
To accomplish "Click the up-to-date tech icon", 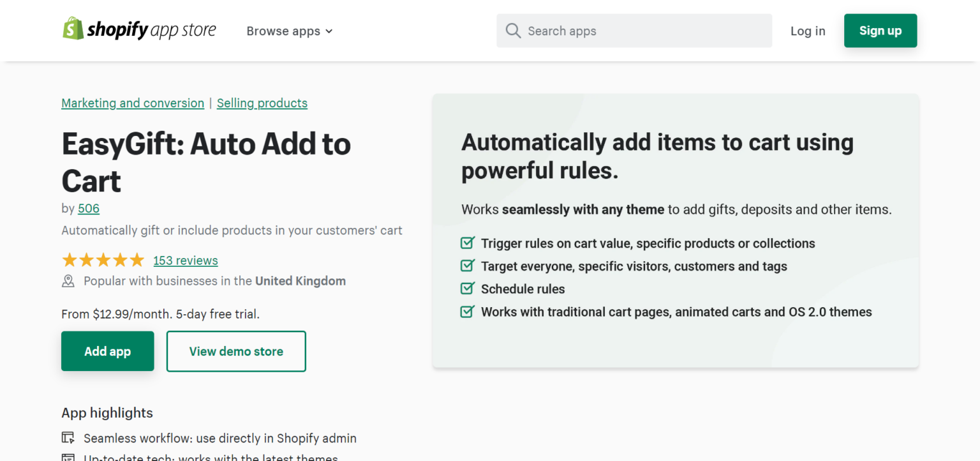I will [x=68, y=457].
